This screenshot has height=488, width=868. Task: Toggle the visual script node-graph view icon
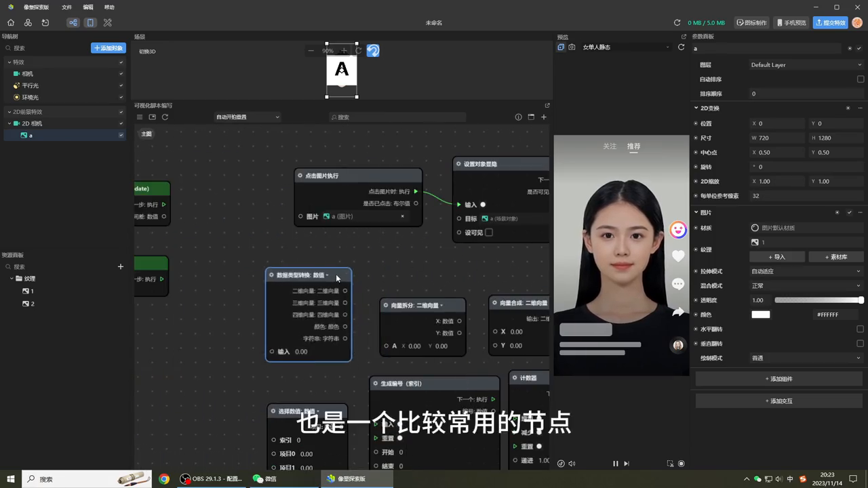coord(73,22)
